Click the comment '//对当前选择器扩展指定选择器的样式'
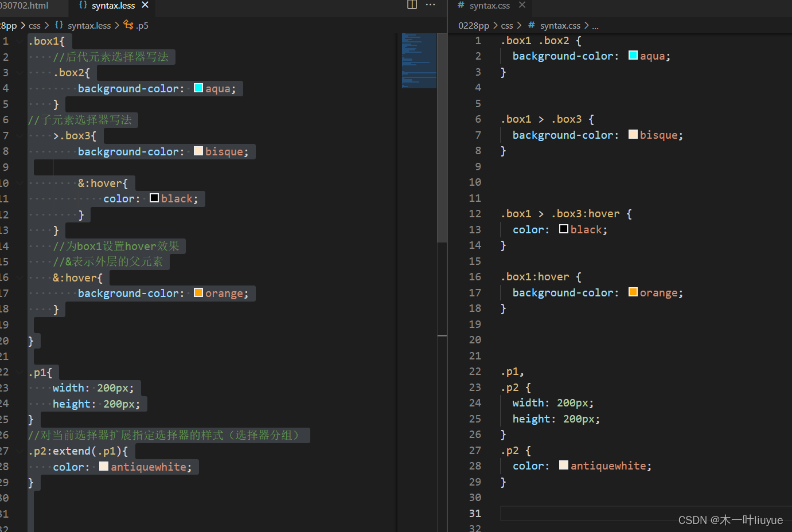Image resolution: width=792 pixels, height=532 pixels. 166,436
